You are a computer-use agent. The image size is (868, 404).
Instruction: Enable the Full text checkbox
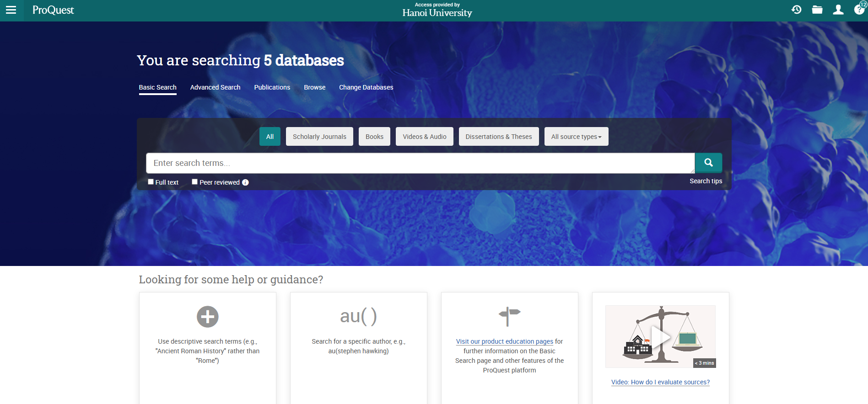[x=151, y=182]
